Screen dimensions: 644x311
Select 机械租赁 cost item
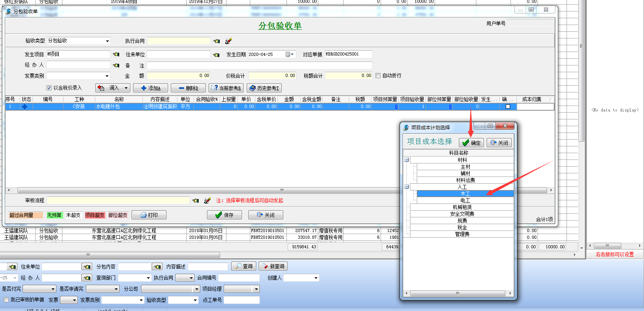point(462,207)
